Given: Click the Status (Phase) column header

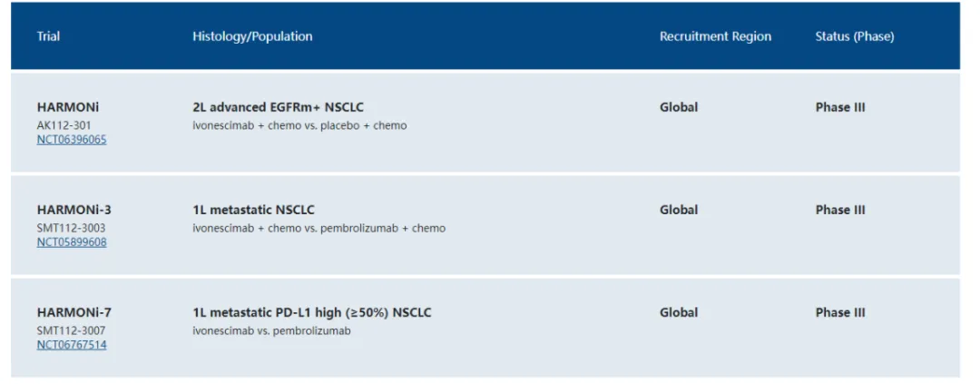Looking at the screenshot, I should pos(854,36).
